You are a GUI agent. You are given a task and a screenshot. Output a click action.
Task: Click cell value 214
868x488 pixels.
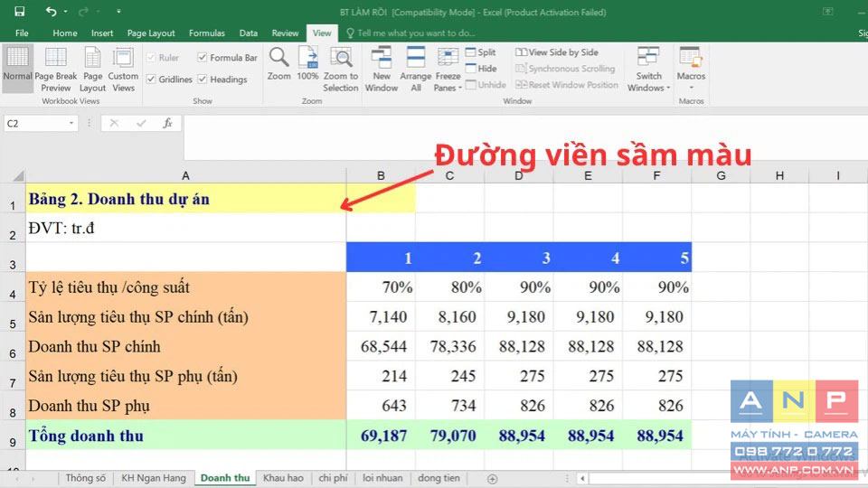(x=381, y=376)
